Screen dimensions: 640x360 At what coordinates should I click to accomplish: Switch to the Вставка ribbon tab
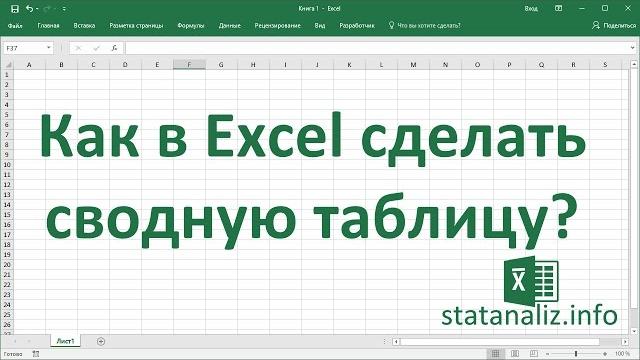click(x=84, y=26)
